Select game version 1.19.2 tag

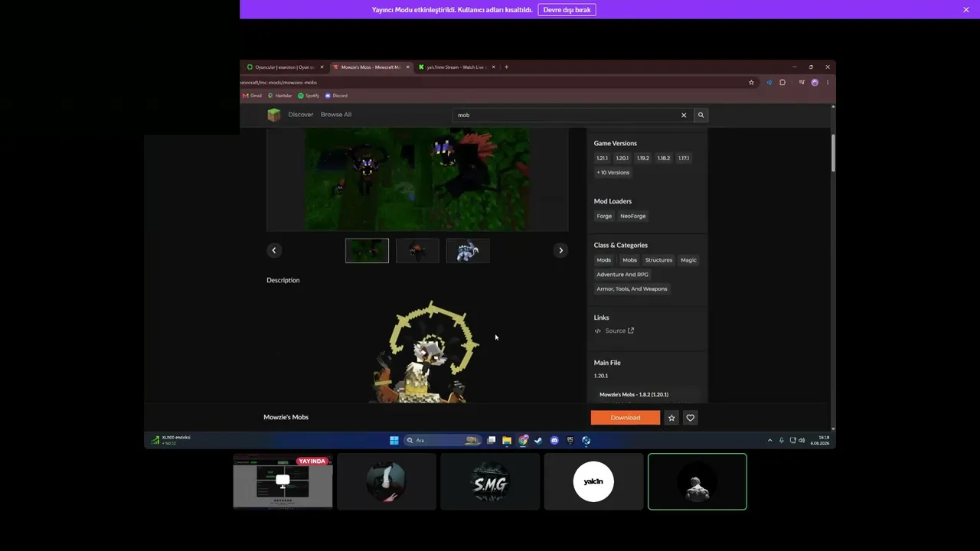[x=643, y=158]
